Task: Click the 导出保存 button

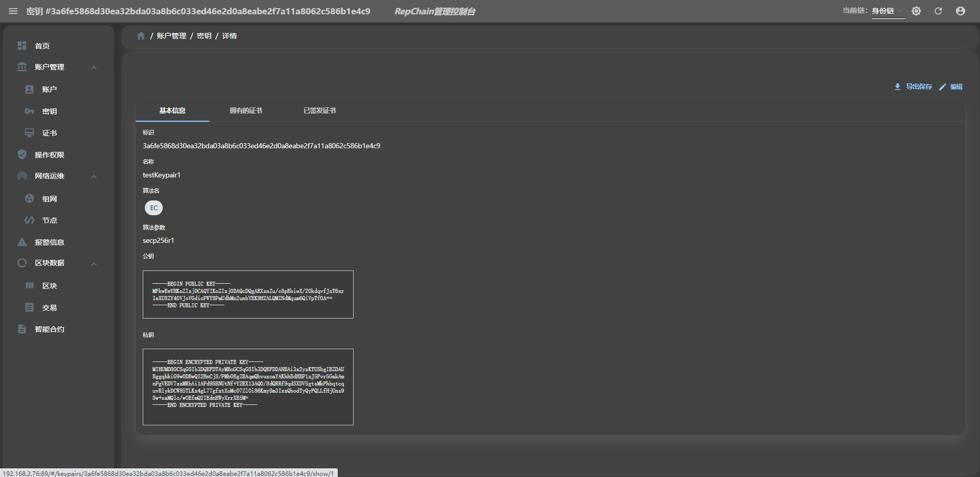Action: point(913,87)
